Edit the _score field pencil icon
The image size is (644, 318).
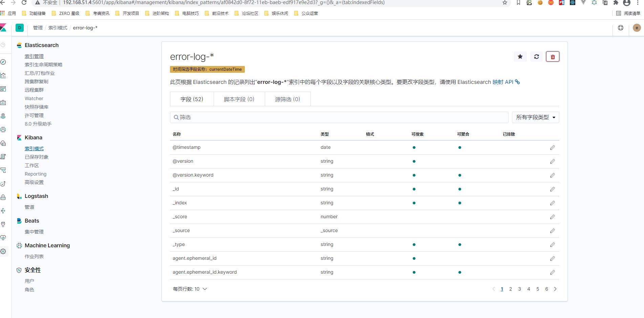point(552,217)
